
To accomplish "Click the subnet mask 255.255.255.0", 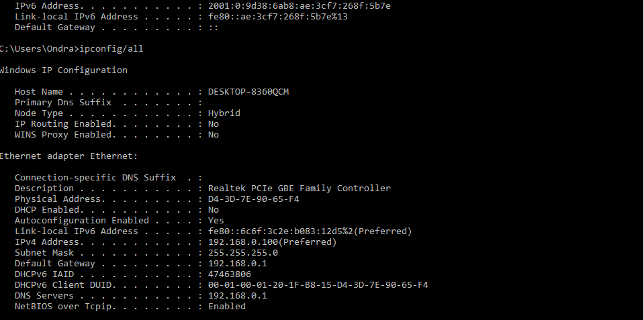I will pos(242,253).
